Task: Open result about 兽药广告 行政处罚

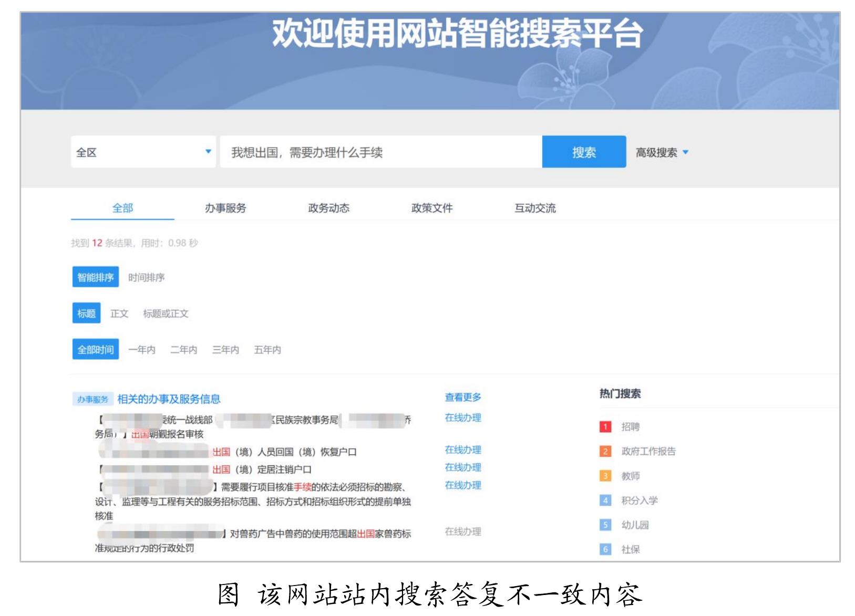Action: (253, 541)
